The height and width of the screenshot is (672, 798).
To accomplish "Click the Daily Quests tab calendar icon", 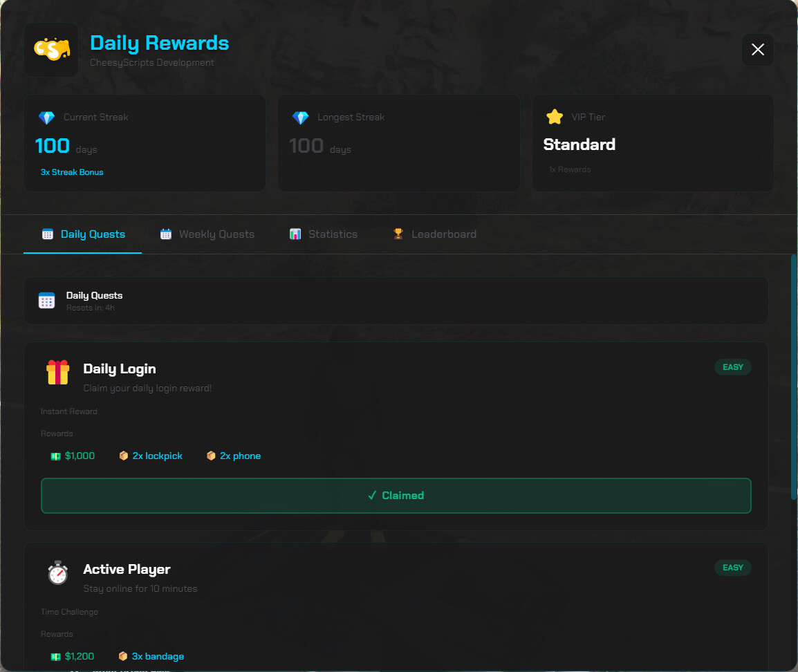I will coord(48,234).
